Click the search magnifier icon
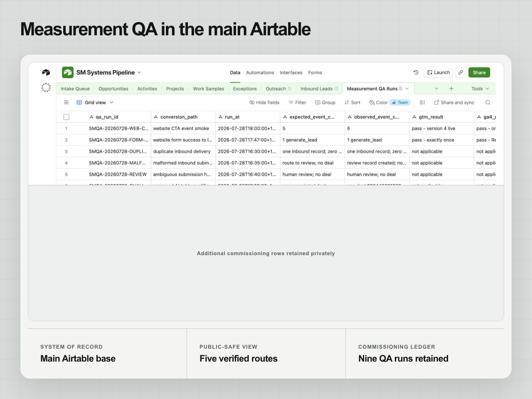 [x=488, y=102]
